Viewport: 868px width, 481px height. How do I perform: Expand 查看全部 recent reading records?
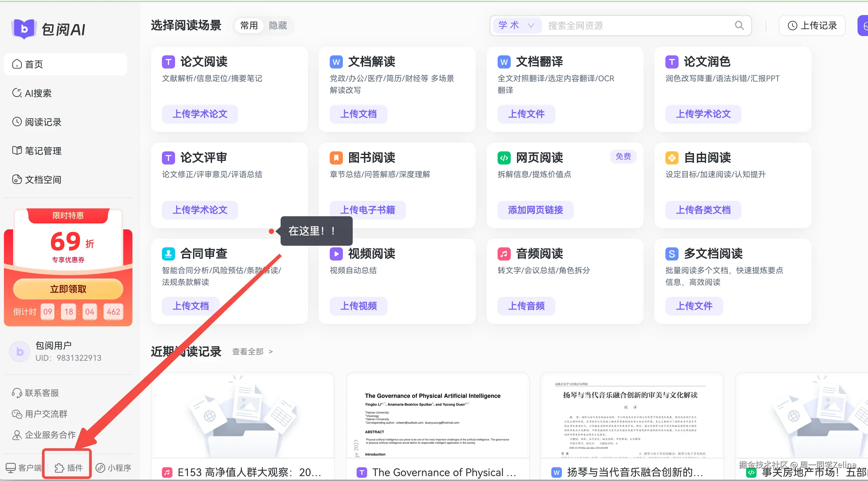coord(248,351)
